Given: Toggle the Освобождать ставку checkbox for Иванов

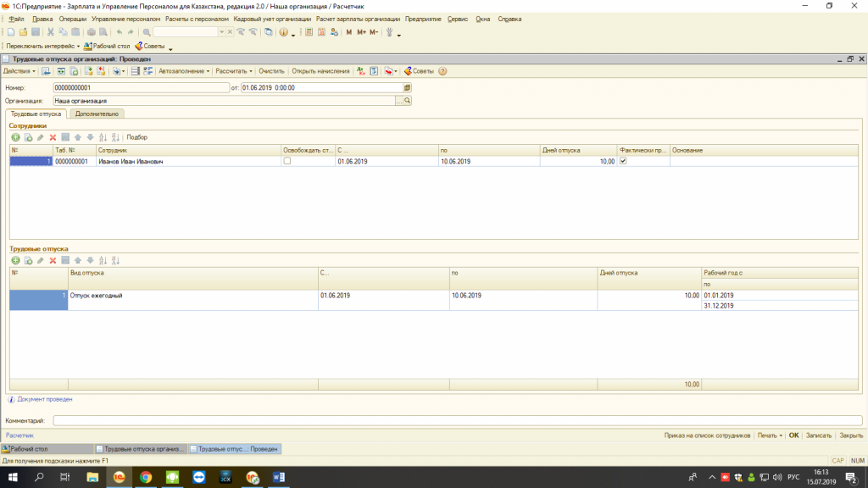Looking at the screenshot, I should tap(287, 161).
